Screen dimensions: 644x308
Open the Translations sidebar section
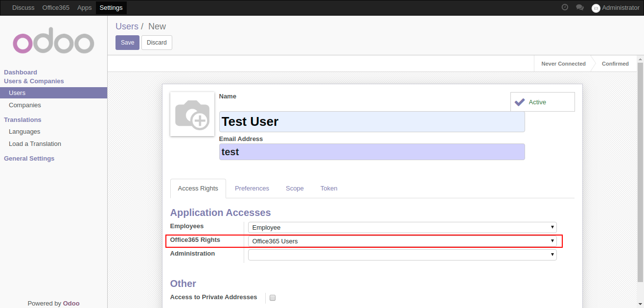[x=23, y=120]
